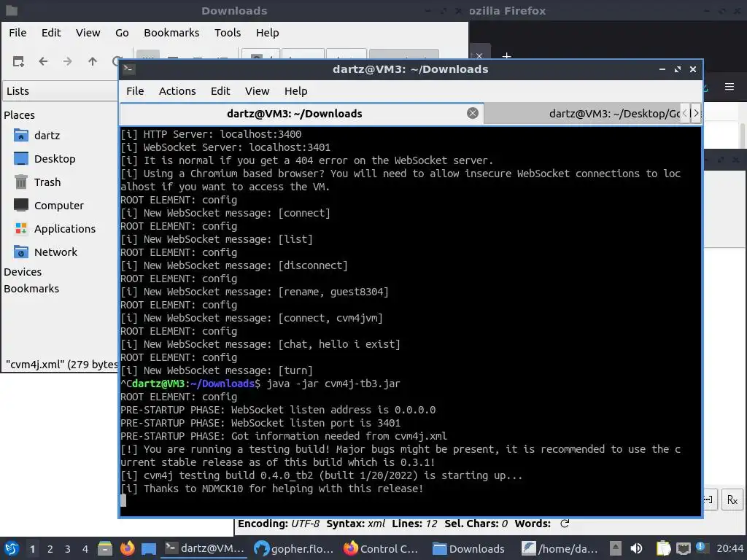The width and height of the screenshot is (747, 560).
Task: Go back in the Downloads file manager
Action: (x=43, y=61)
